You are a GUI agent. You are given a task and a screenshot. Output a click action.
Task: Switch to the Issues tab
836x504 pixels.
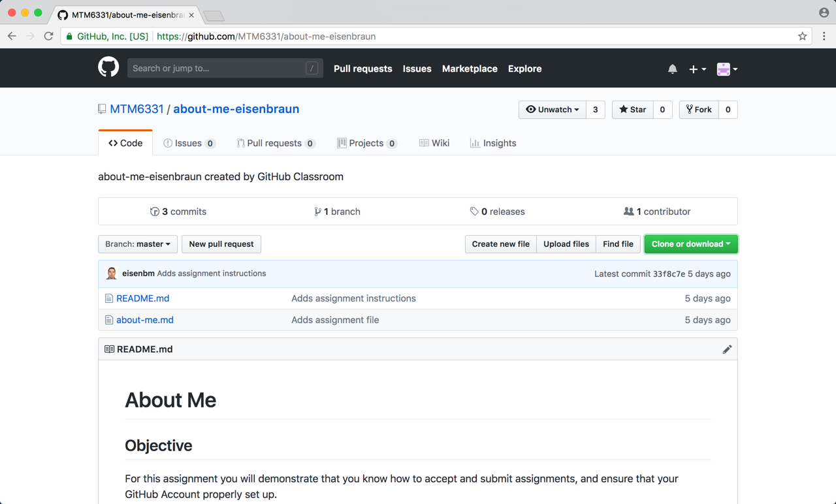(x=189, y=143)
